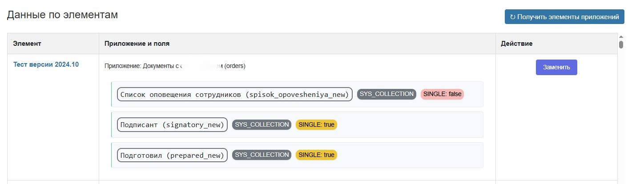Click the pink SINGLE: false badge
Viewport: 644px width, 184px height.
click(442, 94)
